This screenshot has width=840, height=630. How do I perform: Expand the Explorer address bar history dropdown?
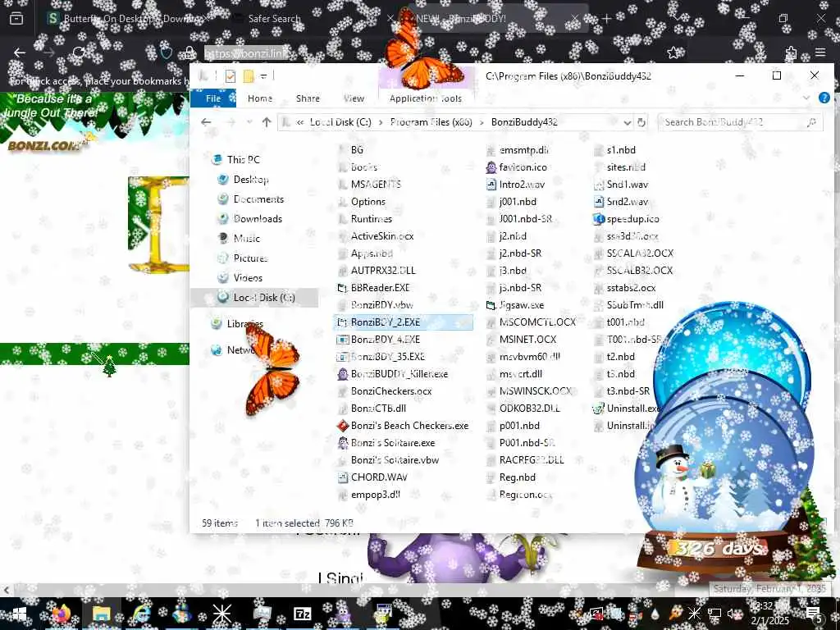(x=627, y=122)
